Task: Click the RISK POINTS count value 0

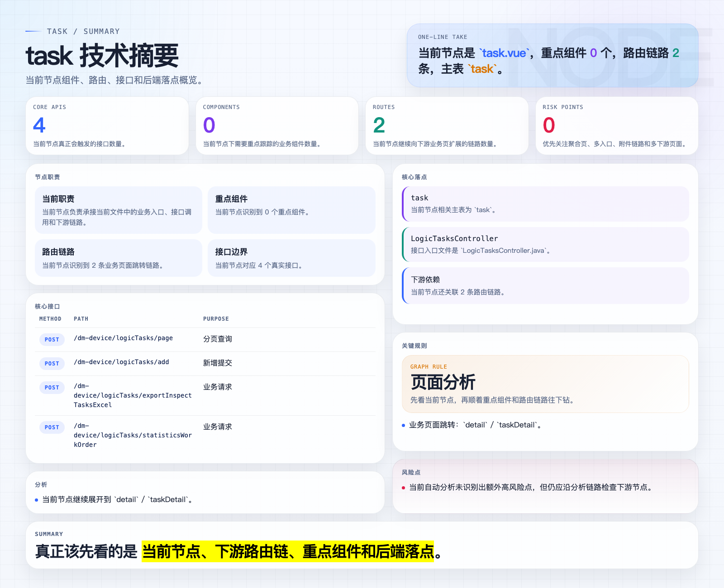Action: click(x=549, y=125)
